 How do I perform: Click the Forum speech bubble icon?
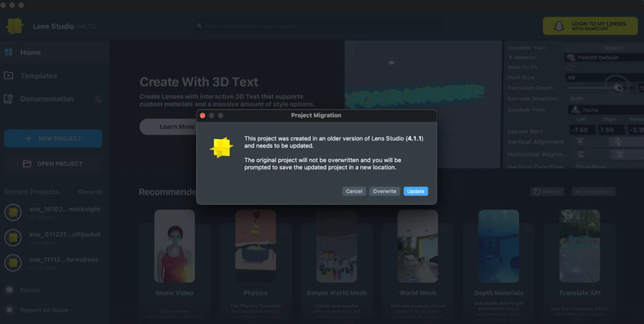point(9,290)
